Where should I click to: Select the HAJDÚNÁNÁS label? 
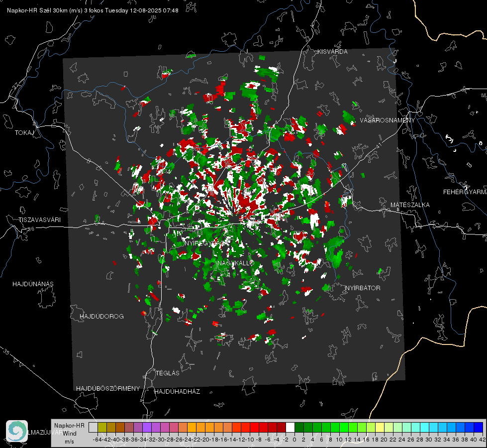pyautogui.click(x=33, y=284)
